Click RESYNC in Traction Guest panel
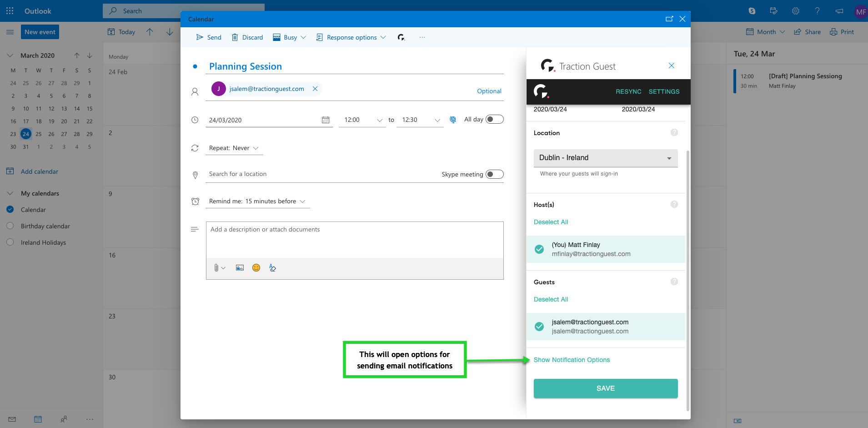The height and width of the screenshot is (428, 868). pyautogui.click(x=628, y=91)
